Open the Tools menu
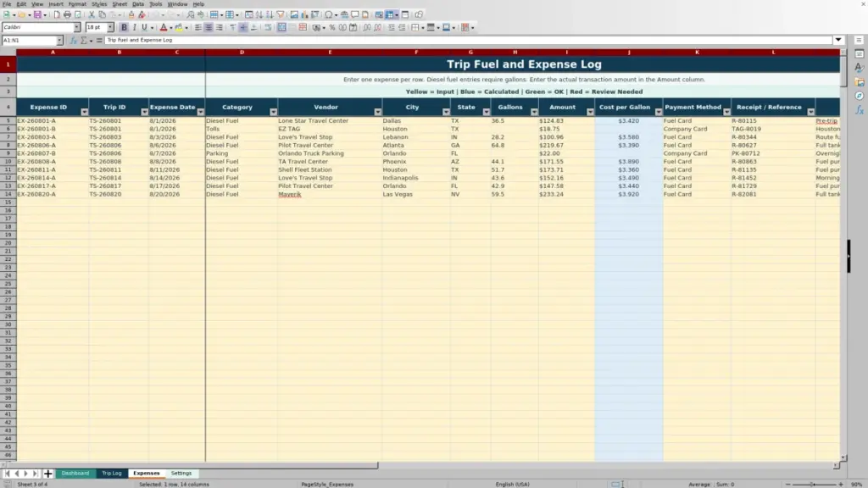868x488 pixels. pyautogui.click(x=156, y=4)
